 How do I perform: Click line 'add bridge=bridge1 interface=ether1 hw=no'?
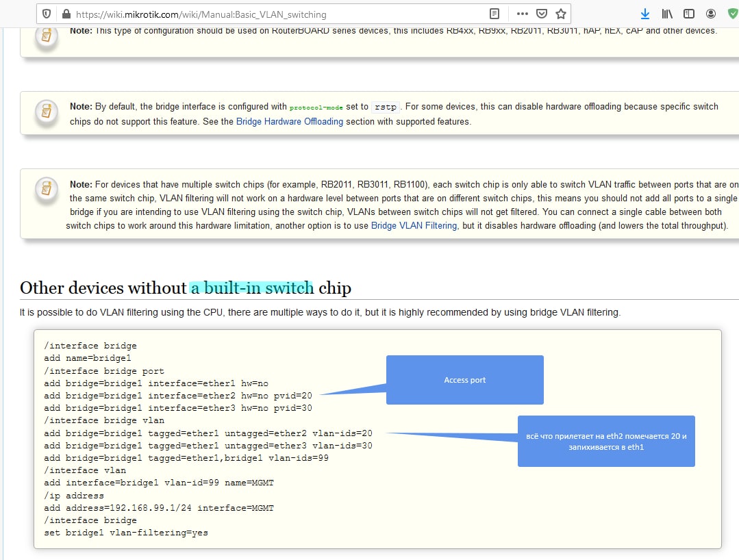pyautogui.click(x=156, y=383)
